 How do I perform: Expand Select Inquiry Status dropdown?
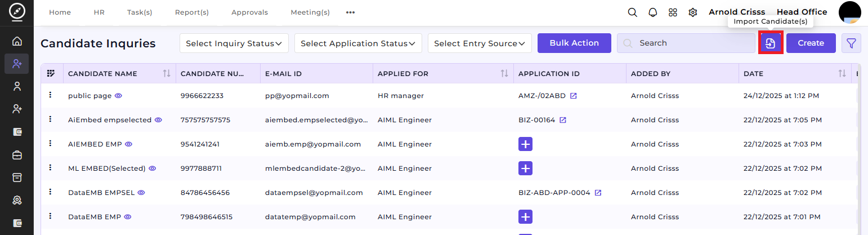tap(234, 43)
